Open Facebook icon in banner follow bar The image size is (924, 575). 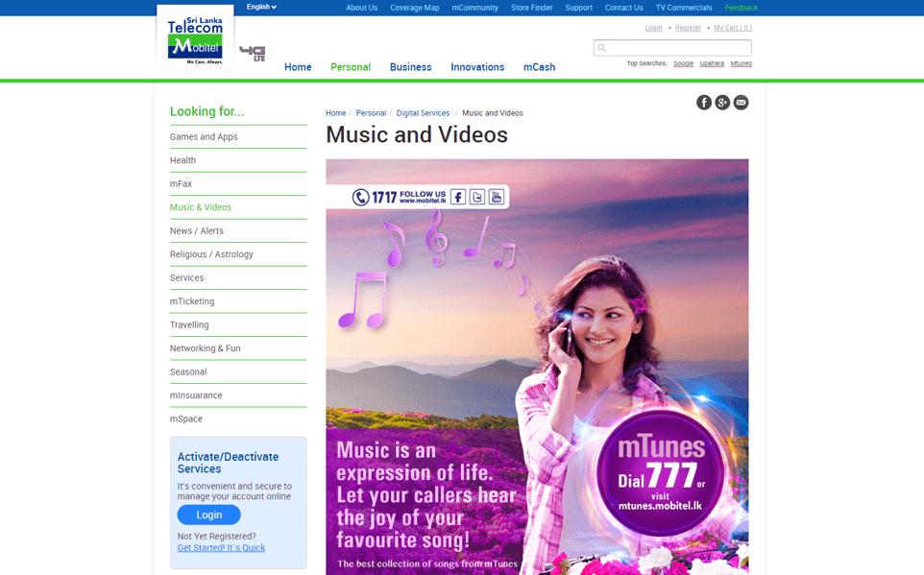(458, 197)
